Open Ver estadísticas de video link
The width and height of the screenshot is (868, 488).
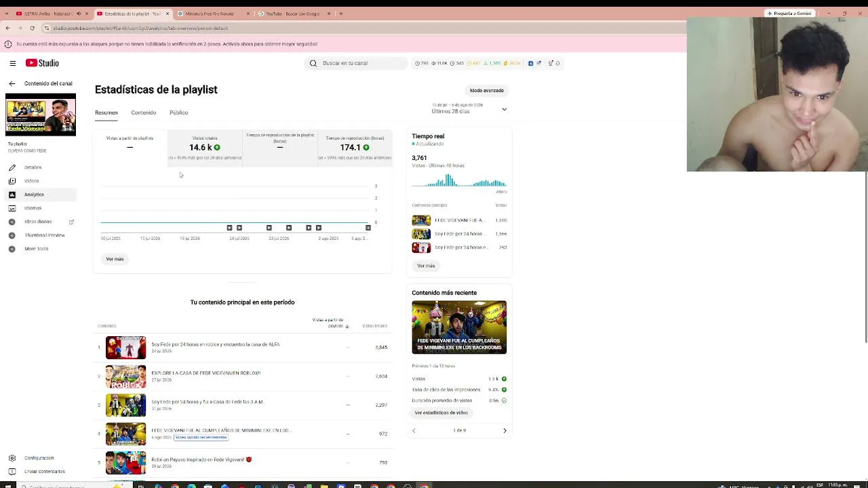tap(441, 413)
